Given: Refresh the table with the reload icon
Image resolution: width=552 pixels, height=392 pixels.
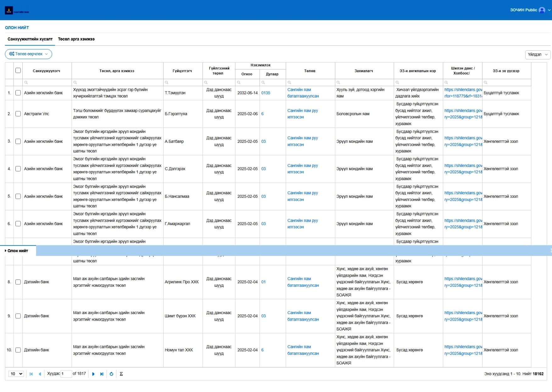Looking at the screenshot, I should 111,374.
